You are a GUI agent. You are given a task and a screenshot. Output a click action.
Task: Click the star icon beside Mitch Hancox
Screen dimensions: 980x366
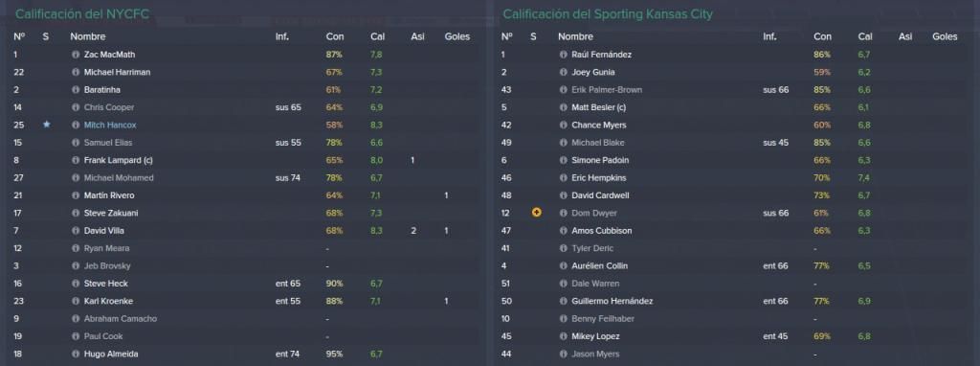pos(46,125)
